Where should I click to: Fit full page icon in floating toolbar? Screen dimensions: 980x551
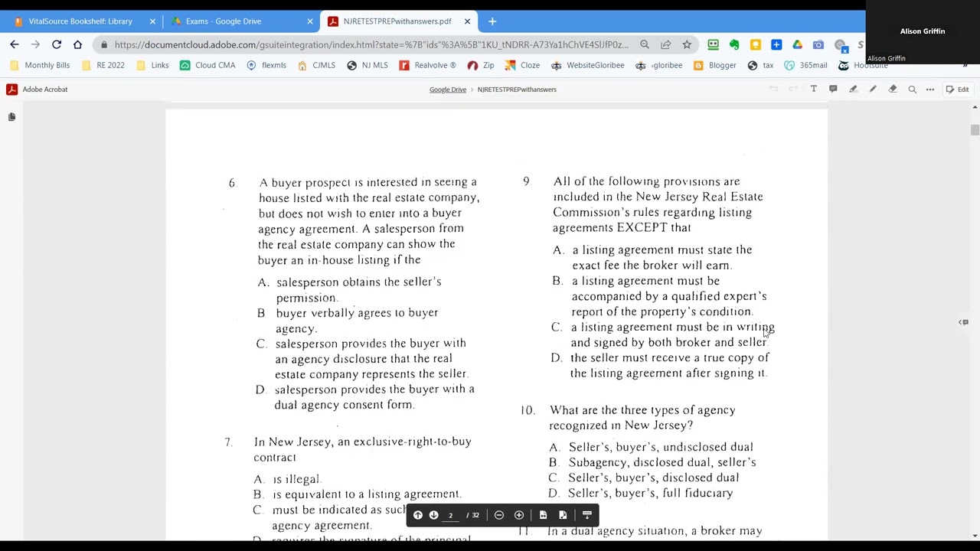[563, 515]
